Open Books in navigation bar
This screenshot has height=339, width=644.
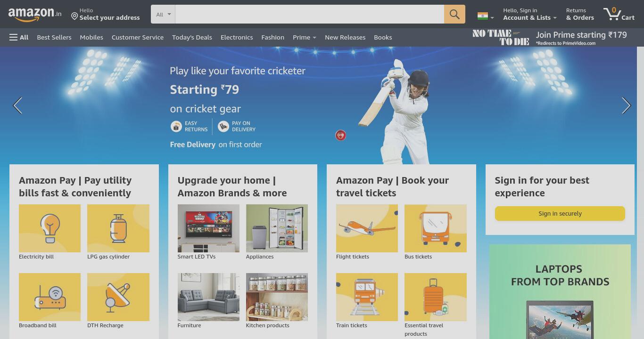383,37
